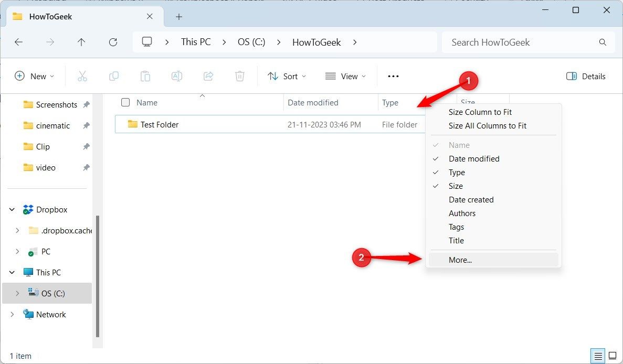The height and width of the screenshot is (364, 623).
Task: Expand the .dropbox.cache folder node
Action: [17, 230]
